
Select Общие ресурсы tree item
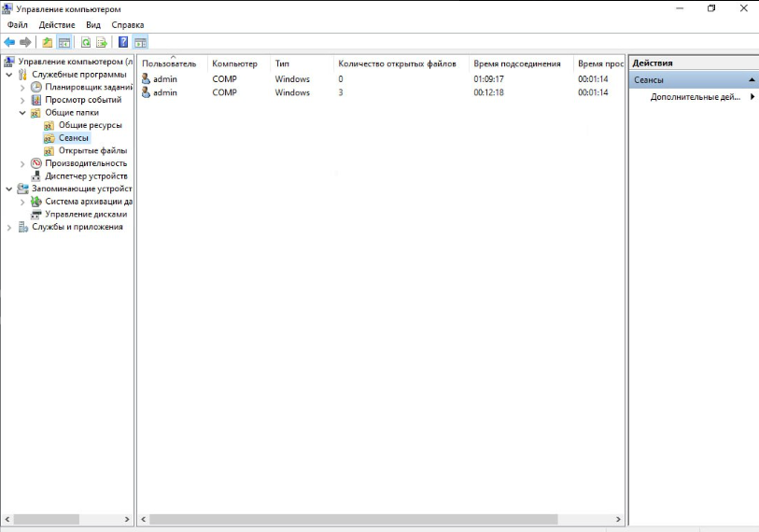90,125
